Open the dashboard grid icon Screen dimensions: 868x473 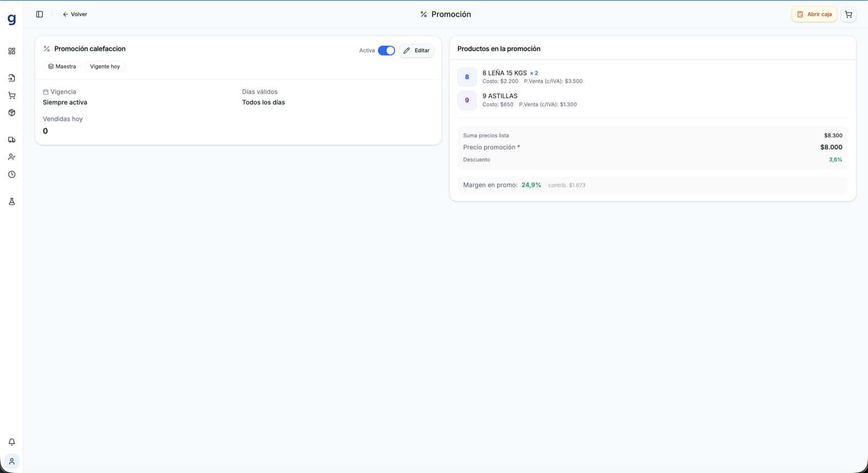coord(11,51)
